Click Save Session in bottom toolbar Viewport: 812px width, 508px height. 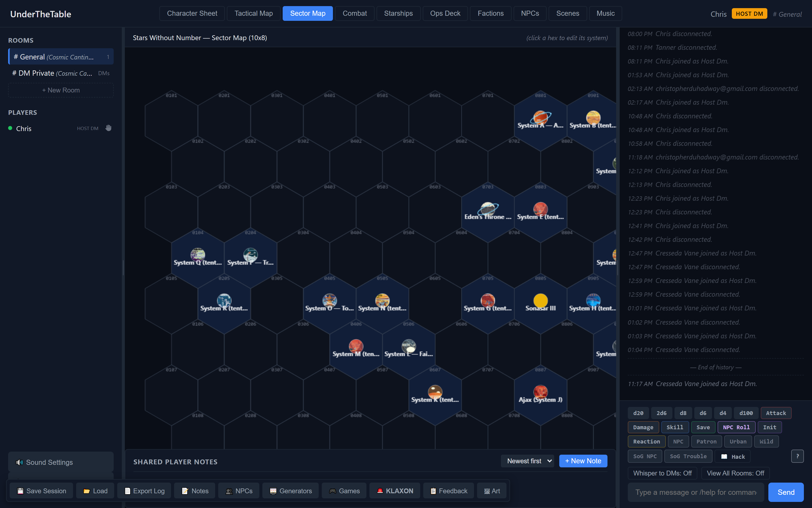pyautogui.click(x=41, y=490)
